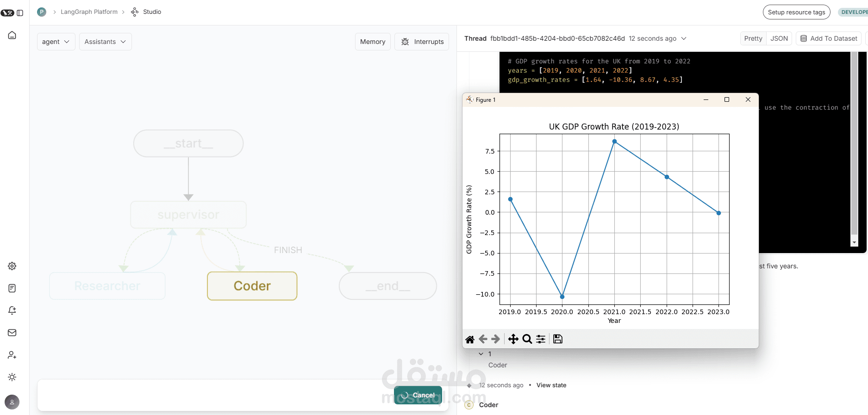This screenshot has width=868, height=415.
Task: Save the figure with disk icon
Action: (558, 339)
